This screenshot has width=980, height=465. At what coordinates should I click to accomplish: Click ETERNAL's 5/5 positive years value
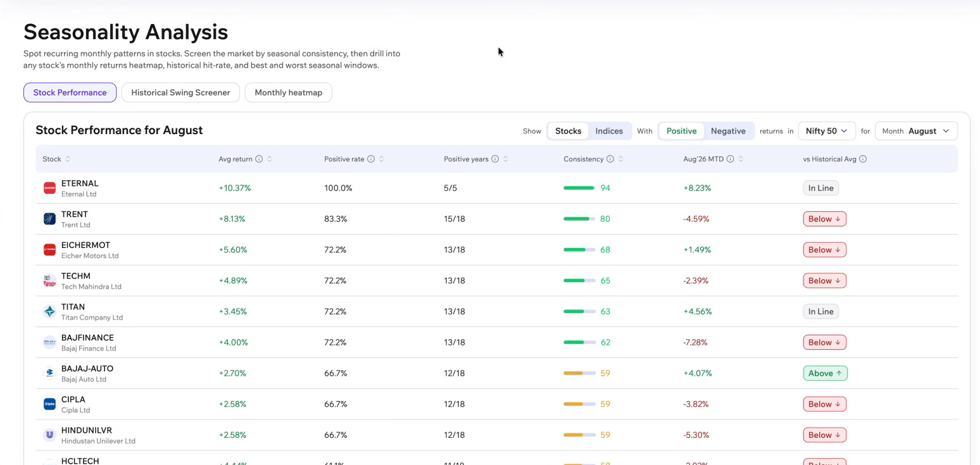(451, 188)
